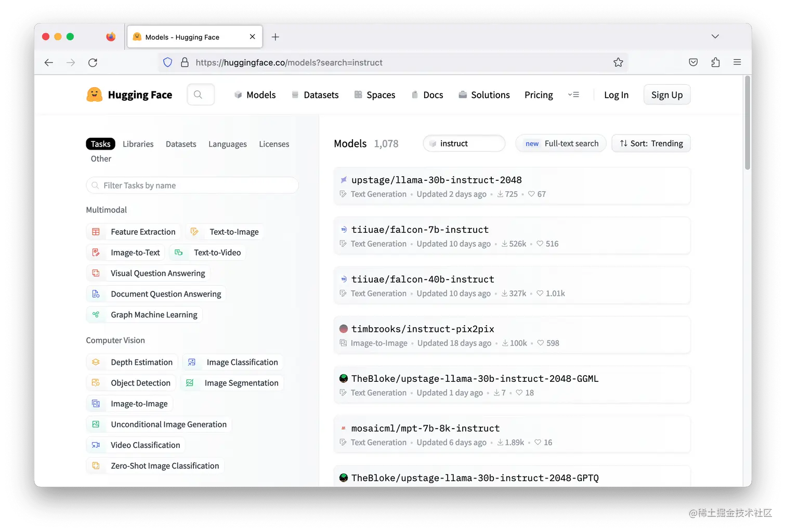The height and width of the screenshot is (532, 786).
Task: Open the Pocket save icon
Action: pos(693,62)
